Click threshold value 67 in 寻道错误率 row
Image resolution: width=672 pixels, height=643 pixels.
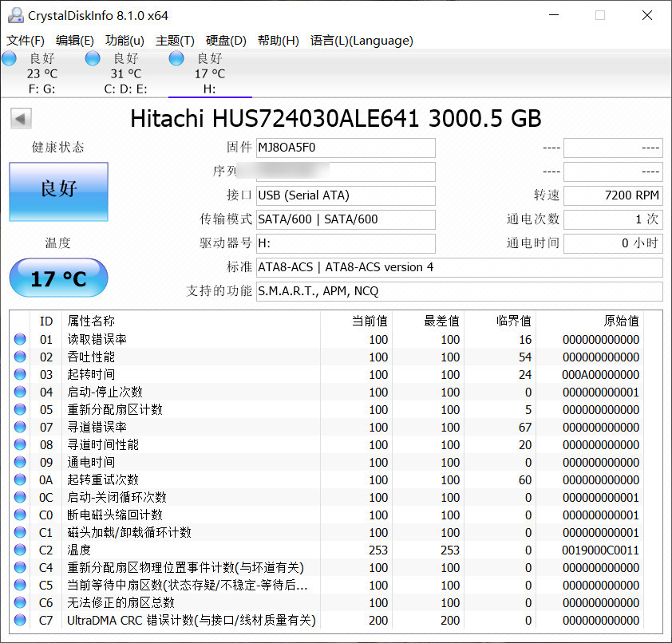[x=525, y=427]
